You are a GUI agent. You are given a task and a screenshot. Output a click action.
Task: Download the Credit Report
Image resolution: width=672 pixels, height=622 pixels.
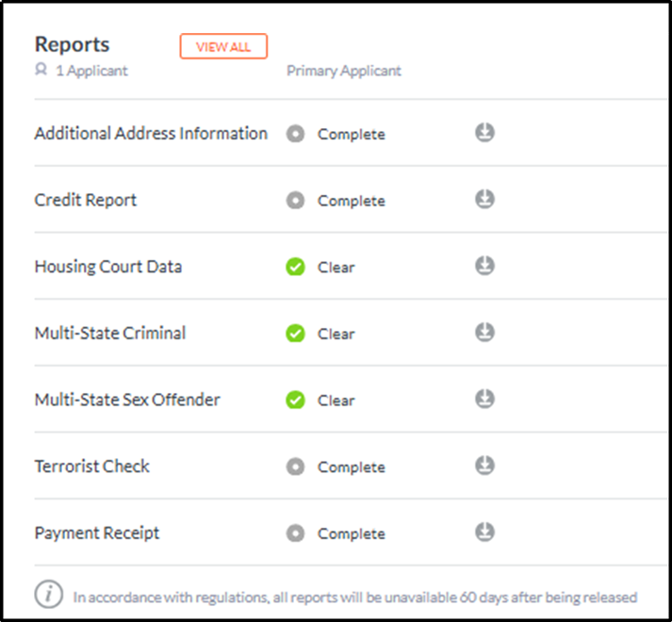coord(484,200)
